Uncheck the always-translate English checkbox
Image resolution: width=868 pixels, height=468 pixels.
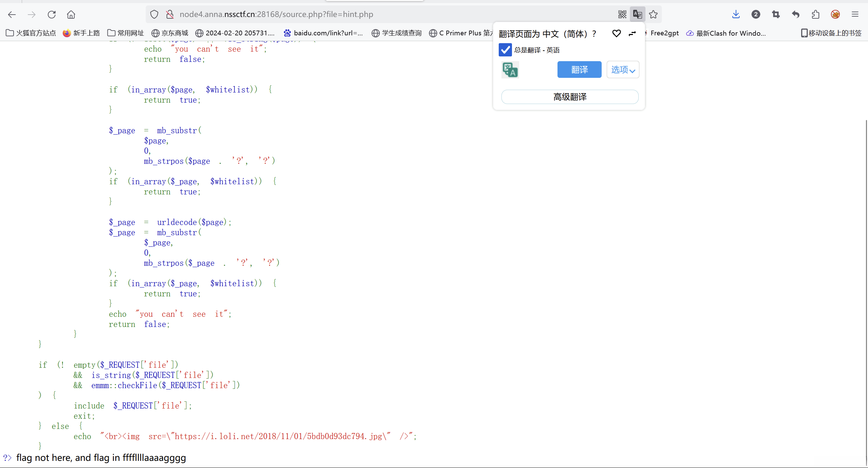pos(505,50)
